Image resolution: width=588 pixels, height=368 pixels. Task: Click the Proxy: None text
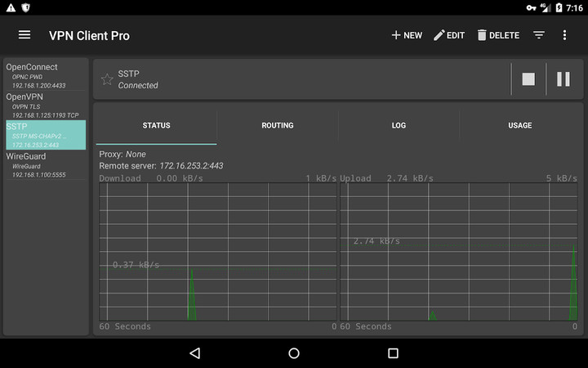click(x=122, y=155)
